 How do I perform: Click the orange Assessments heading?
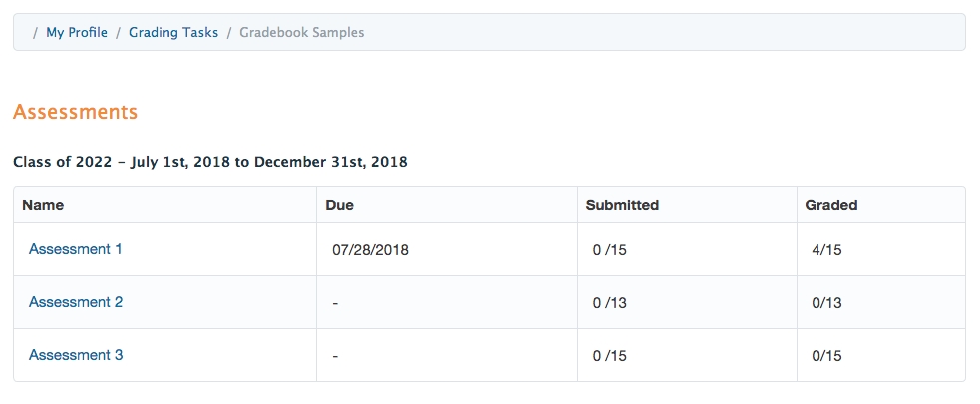point(76,112)
